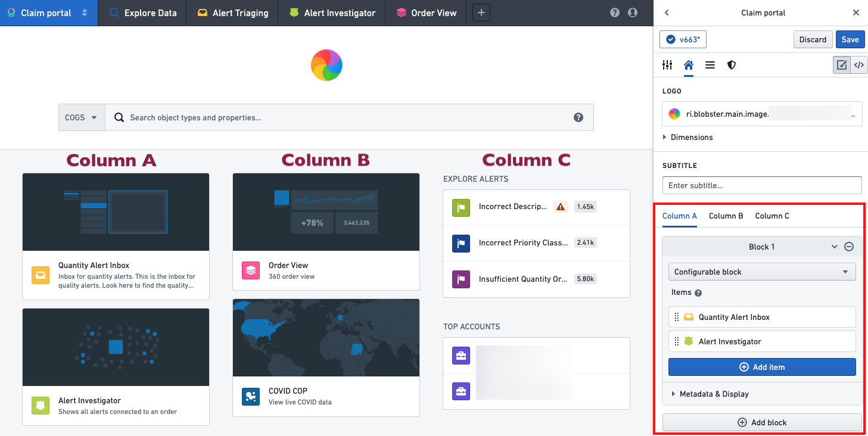Click the Save button
This screenshot has width=868, height=436.
pos(850,39)
